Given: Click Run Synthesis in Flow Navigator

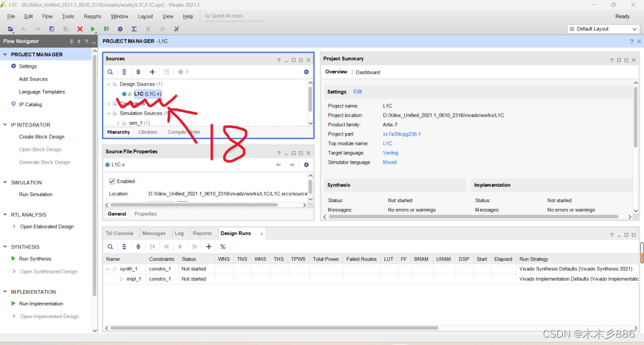Looking at the screenshot, I should (x=35, y=259).
